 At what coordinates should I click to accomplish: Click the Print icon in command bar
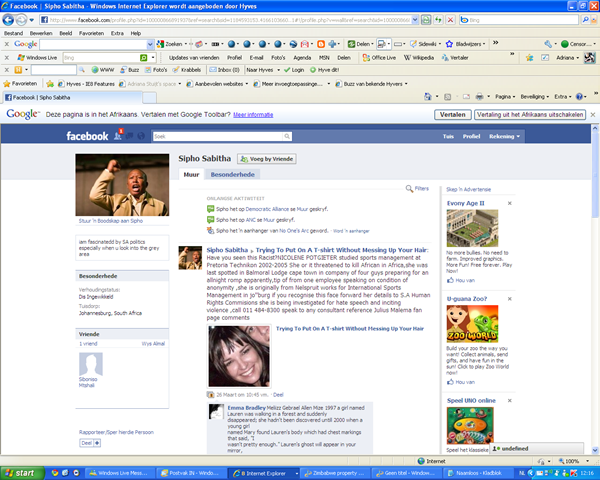479,97
